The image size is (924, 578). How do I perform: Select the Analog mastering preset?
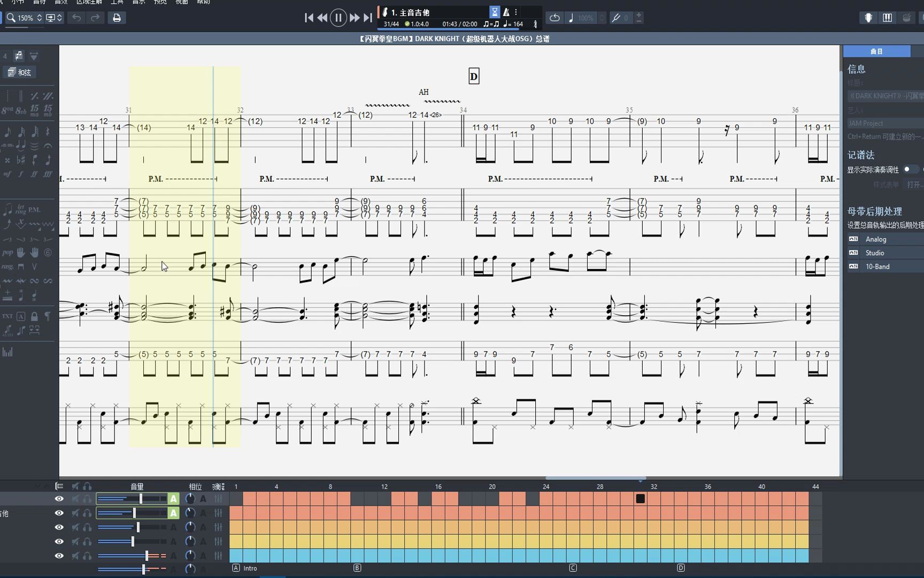pos(885,239)
